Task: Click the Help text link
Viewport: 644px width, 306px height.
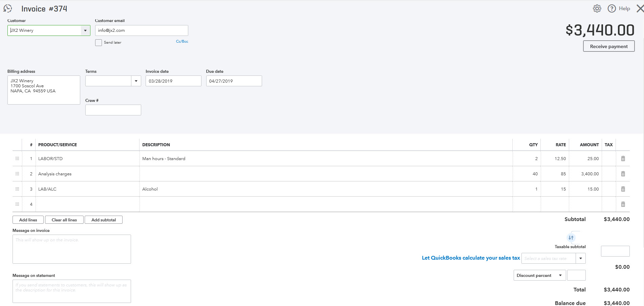Action: pyautogui.click(x=624, y=8)
